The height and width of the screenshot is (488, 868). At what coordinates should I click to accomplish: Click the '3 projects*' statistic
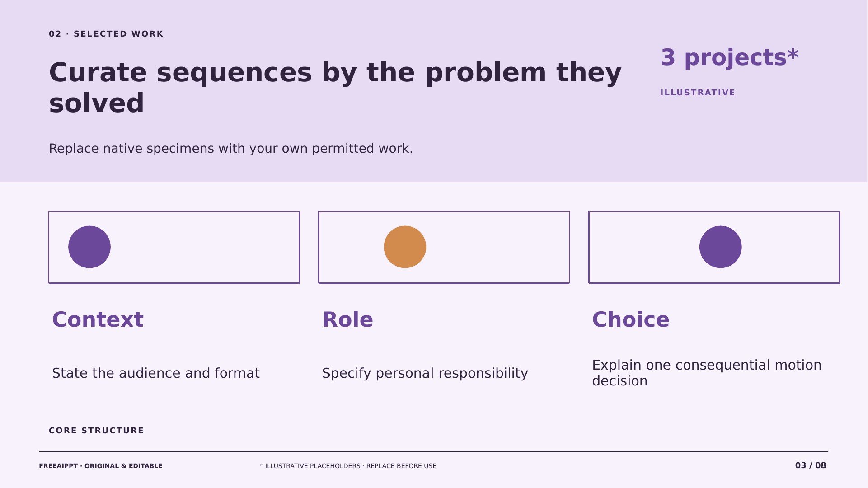click(x=730, y=58)
